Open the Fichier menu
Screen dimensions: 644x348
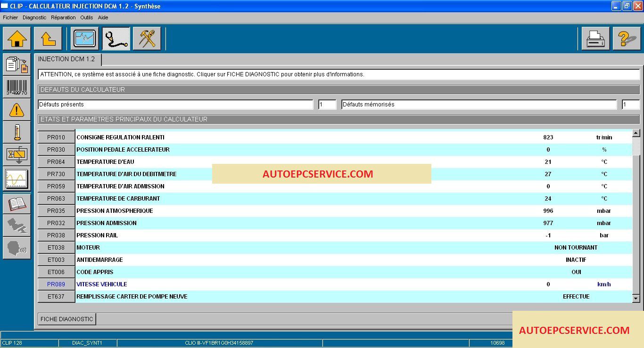(10, 17)
